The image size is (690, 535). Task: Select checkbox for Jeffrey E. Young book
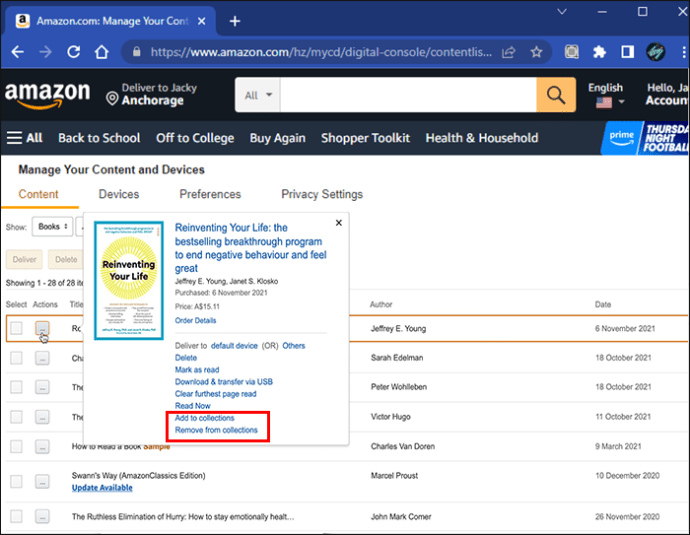16,328
